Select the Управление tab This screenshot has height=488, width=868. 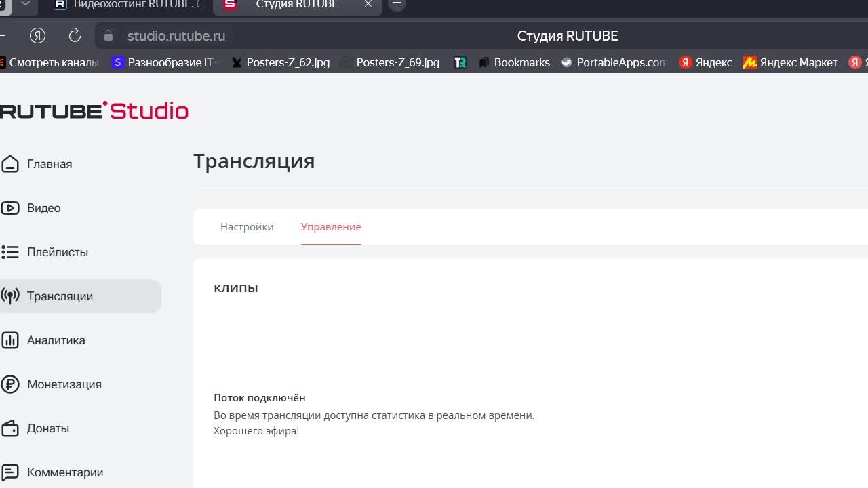[x=331, y=227]
